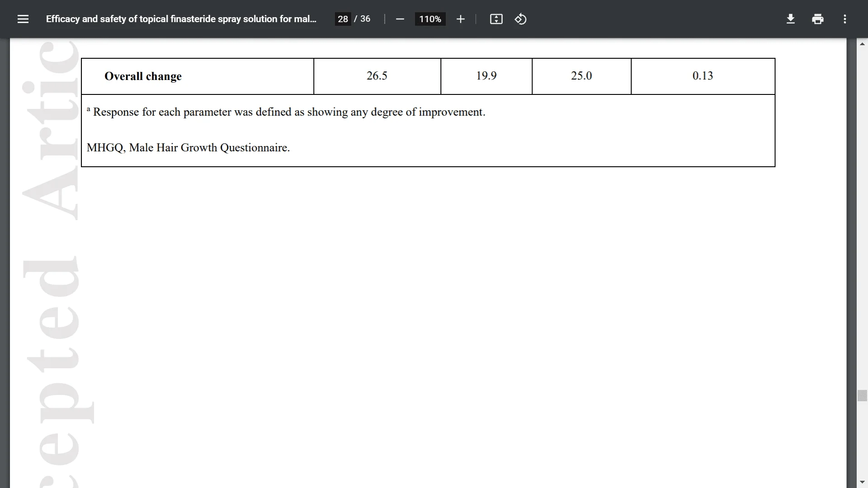Click the zoom out minus button
Screen dimensions: 868x488
click(400, 19)
